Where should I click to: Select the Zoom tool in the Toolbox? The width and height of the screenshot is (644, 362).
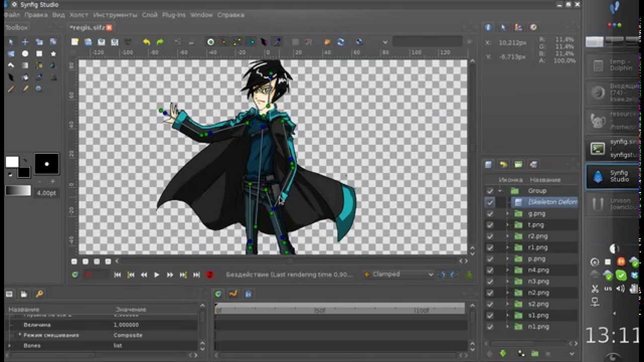(x=39, y=89)
